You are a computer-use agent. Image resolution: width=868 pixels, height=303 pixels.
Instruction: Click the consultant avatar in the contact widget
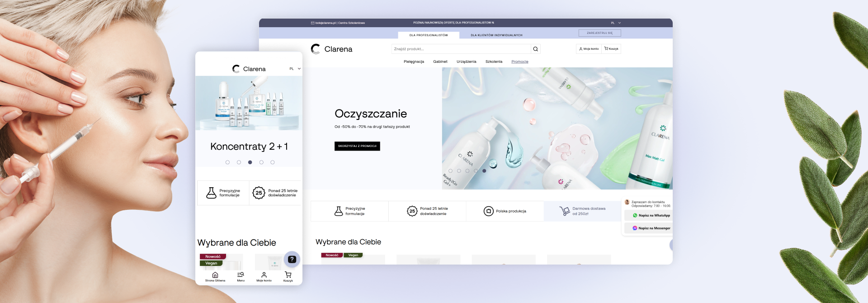[627, 202]
